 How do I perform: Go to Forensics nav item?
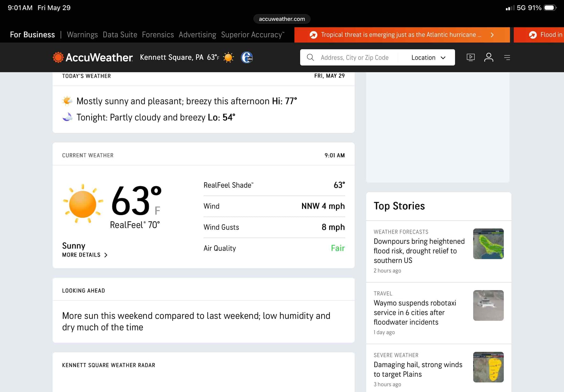click(158, 35)
